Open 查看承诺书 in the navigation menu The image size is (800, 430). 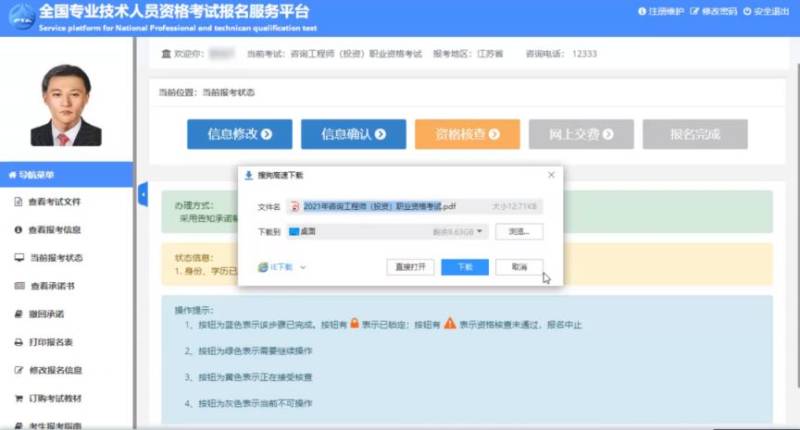(55, 286)
